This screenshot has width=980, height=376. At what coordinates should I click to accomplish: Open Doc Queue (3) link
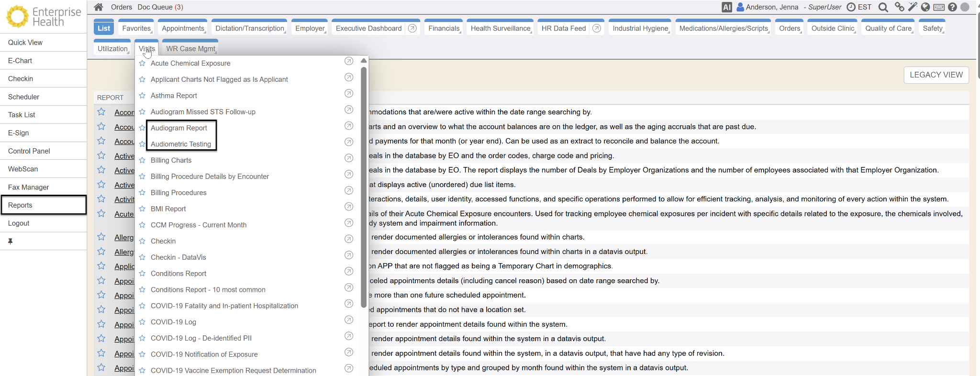160,7
